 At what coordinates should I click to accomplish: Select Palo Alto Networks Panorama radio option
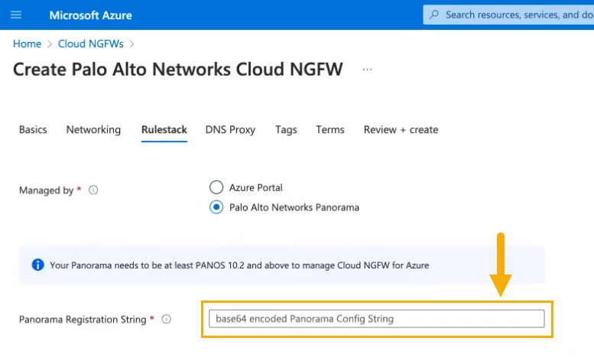[216, 207]
